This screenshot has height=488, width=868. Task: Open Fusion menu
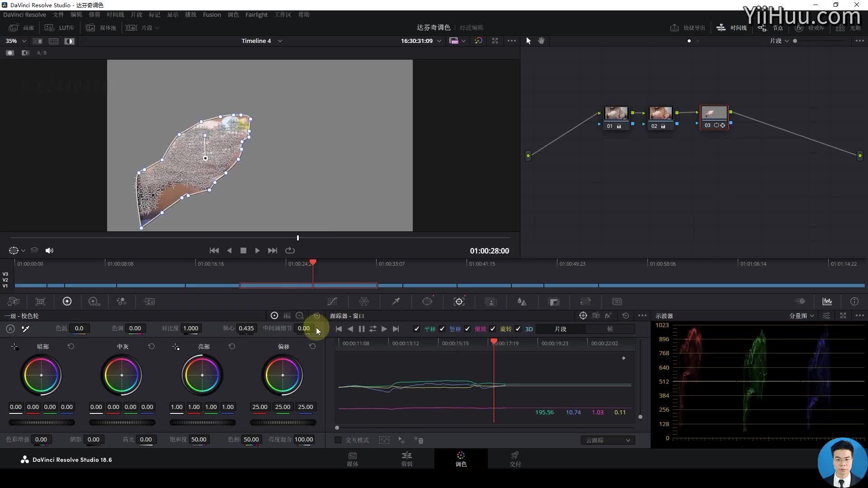coord(212,14)
